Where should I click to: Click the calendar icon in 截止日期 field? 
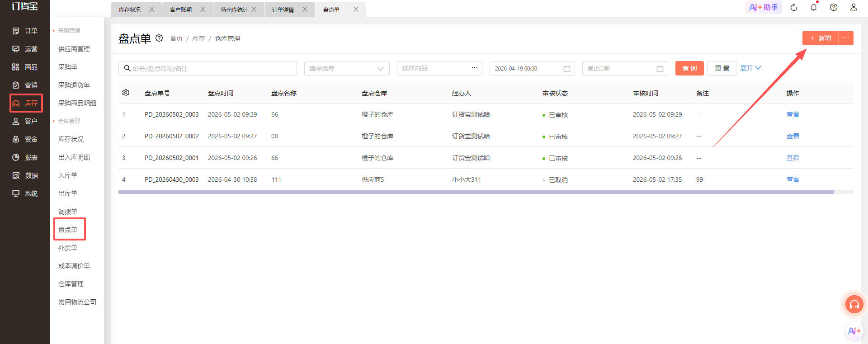coord(660,68)
